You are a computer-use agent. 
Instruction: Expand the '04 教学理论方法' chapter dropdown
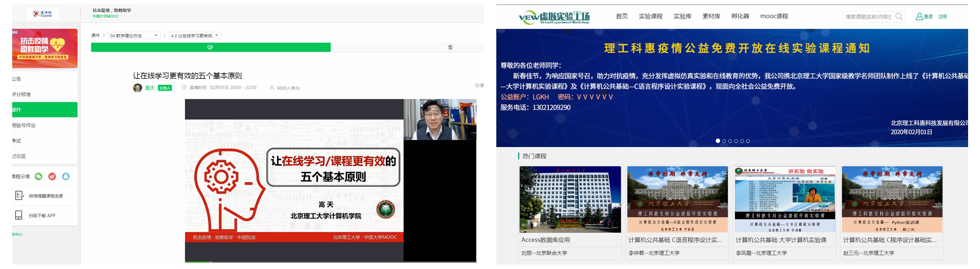click(134, 36)
